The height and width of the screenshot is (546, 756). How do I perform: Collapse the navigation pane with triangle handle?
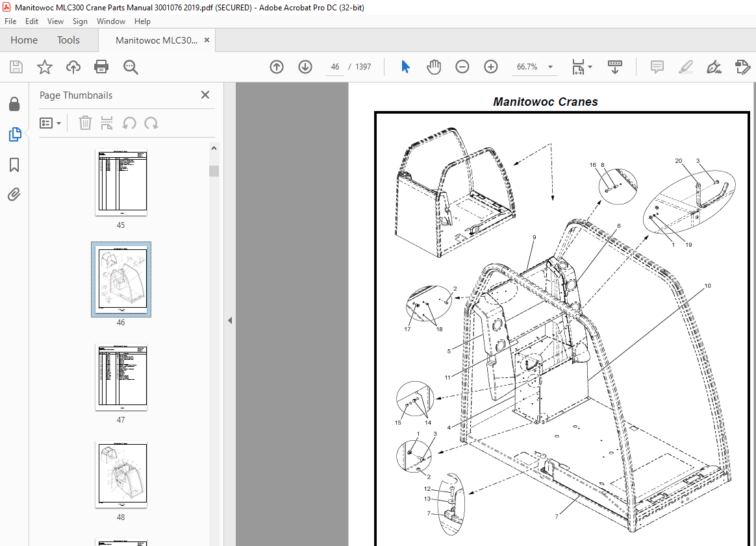pyautogui.click(x=230, y=321)
